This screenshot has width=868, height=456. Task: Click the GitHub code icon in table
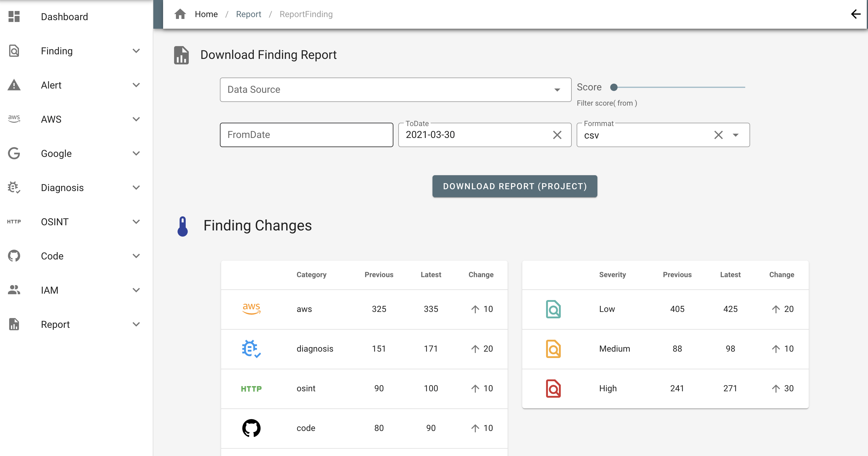click(x=251, y=428)
